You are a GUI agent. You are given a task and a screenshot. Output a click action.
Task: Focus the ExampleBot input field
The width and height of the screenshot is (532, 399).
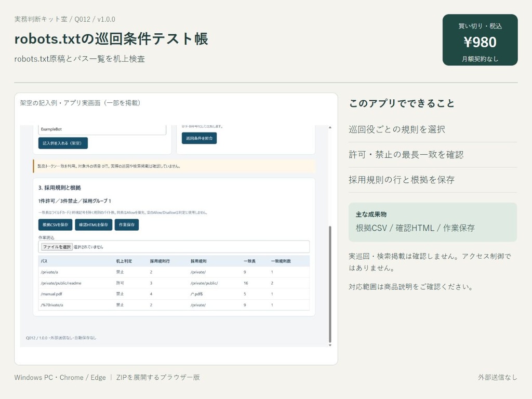pos(102,129)
